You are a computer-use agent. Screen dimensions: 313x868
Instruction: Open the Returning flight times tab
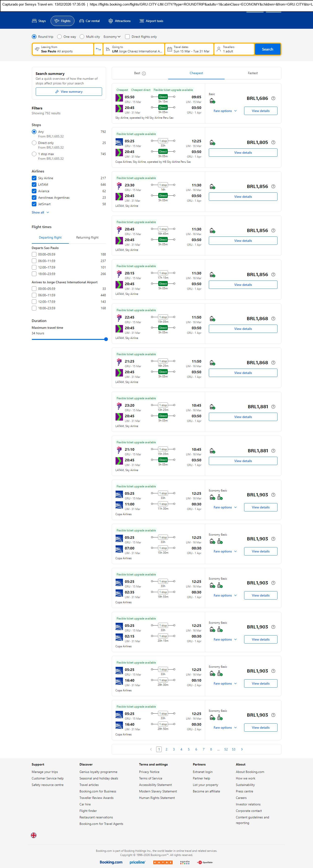click(87, 238)
